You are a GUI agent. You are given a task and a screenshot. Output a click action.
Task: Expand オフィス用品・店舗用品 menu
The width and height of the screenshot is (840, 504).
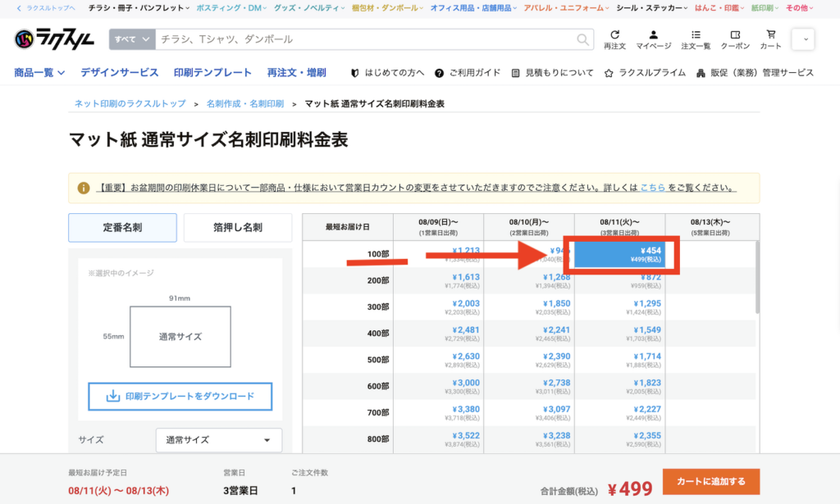pos(473,8)
